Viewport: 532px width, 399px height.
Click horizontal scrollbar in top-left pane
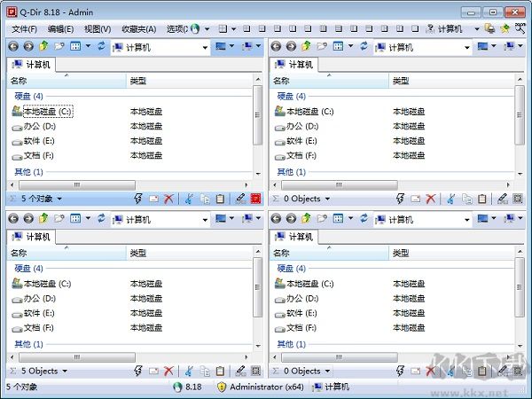pyautogui.click(x=77, y=185)
